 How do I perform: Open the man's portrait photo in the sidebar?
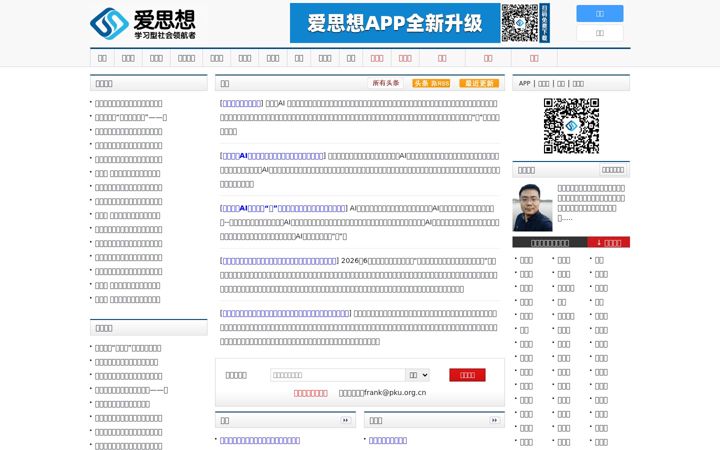[532, 208]
